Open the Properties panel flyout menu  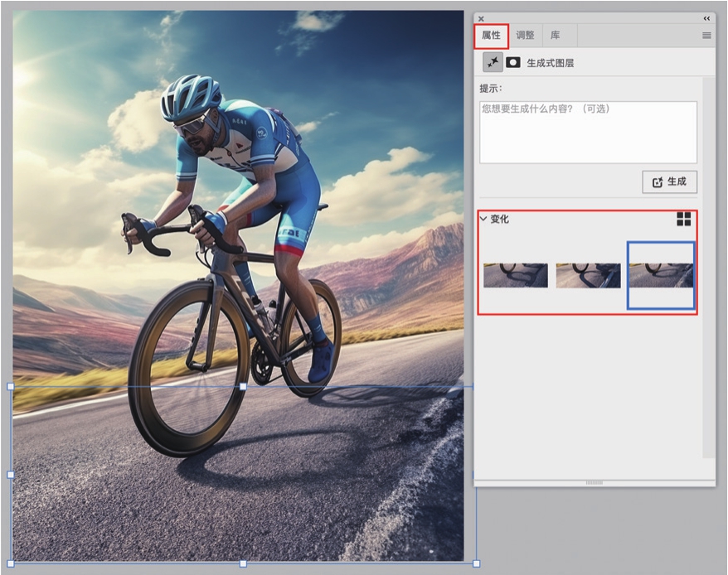tap(706, 36)
